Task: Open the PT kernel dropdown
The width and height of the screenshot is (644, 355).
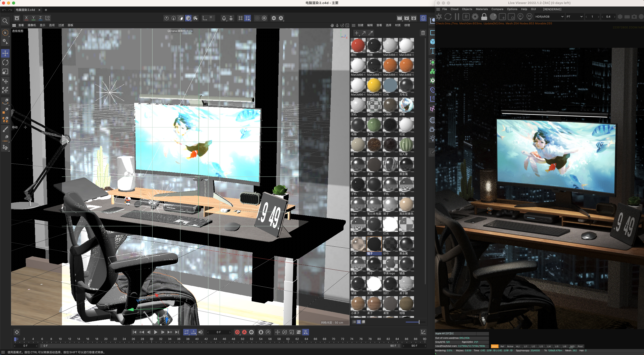Action: point(574,17)
